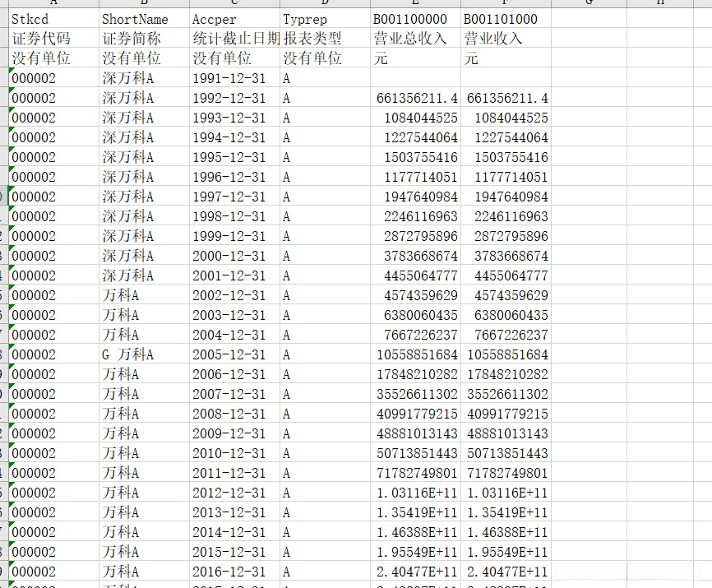This screenshot has height=588, width=712.
Task: Select the G 万科A name cell
Action: 145,354
